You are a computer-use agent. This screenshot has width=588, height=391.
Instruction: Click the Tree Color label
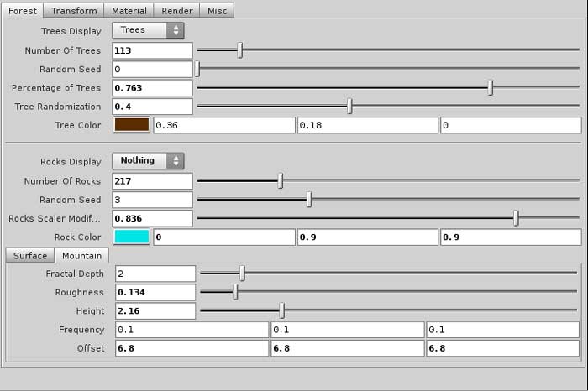[x=78, y=125]
